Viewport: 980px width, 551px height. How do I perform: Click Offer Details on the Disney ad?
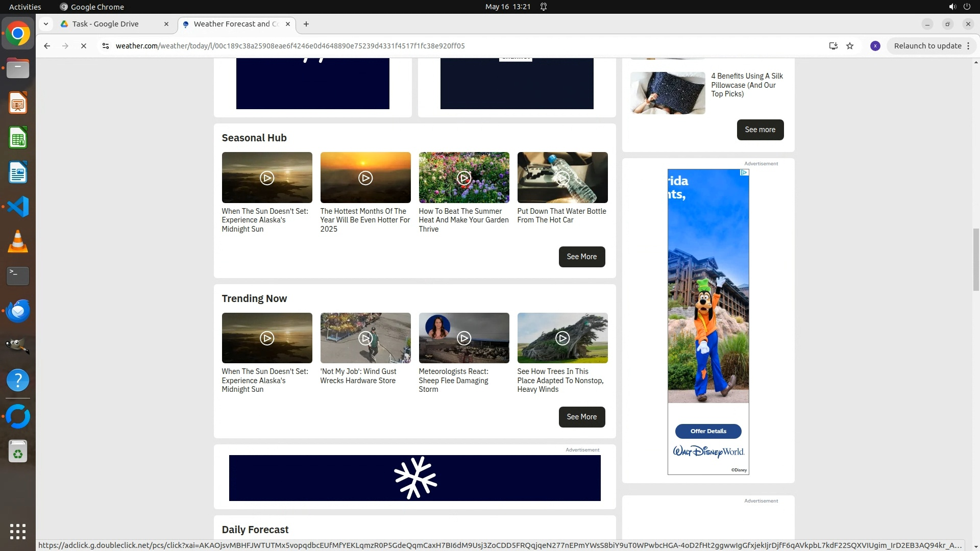coord(708,431)
